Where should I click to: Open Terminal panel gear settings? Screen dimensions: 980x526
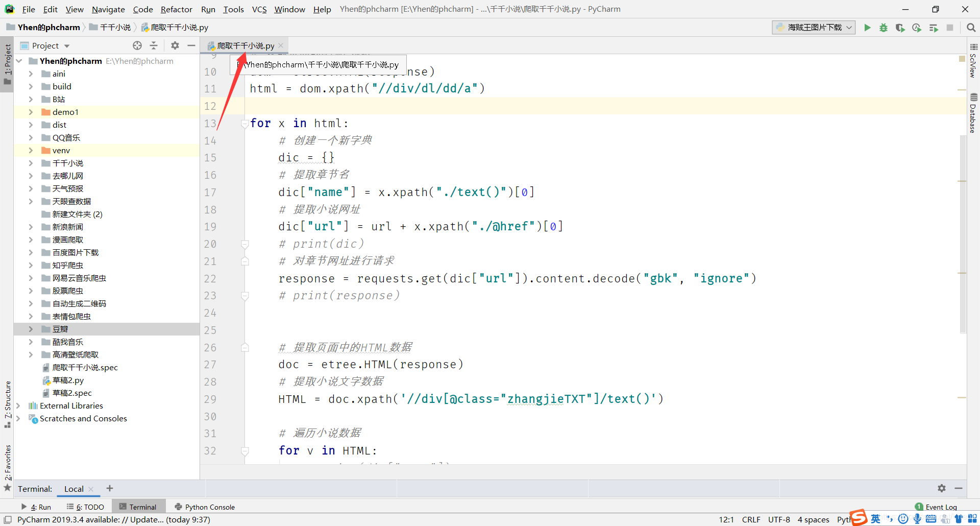[942, 488]
